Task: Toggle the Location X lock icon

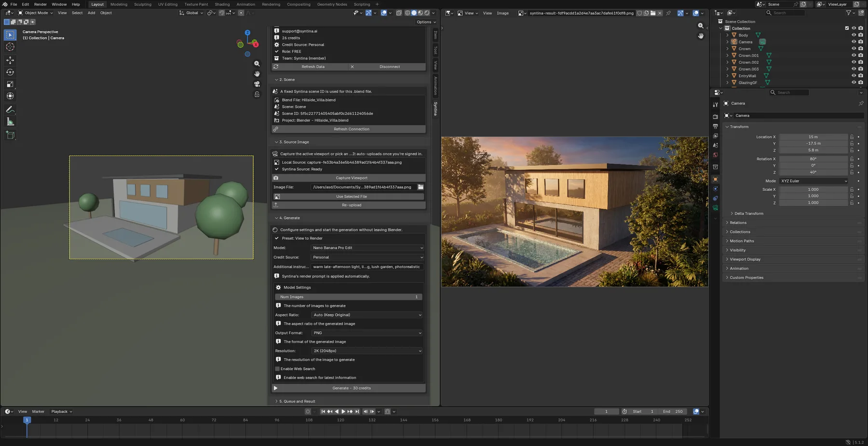Action: (852, 137)
